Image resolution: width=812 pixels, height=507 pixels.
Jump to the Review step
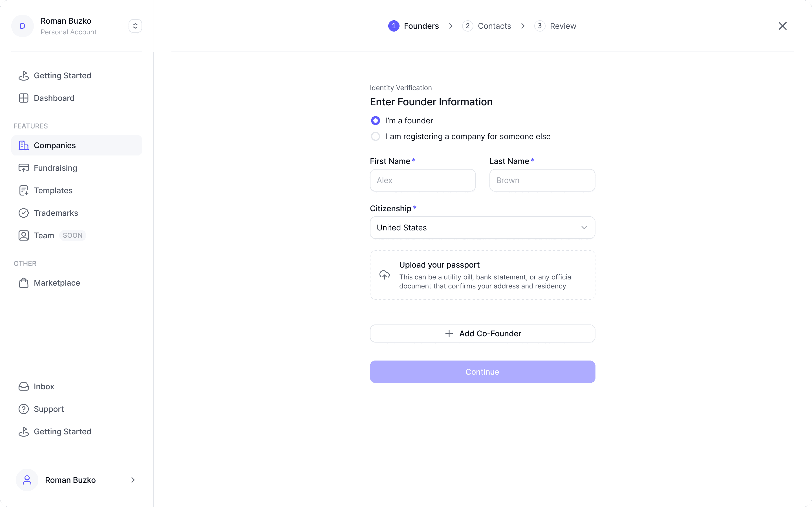pyautogui.click(x=555, y=26)
